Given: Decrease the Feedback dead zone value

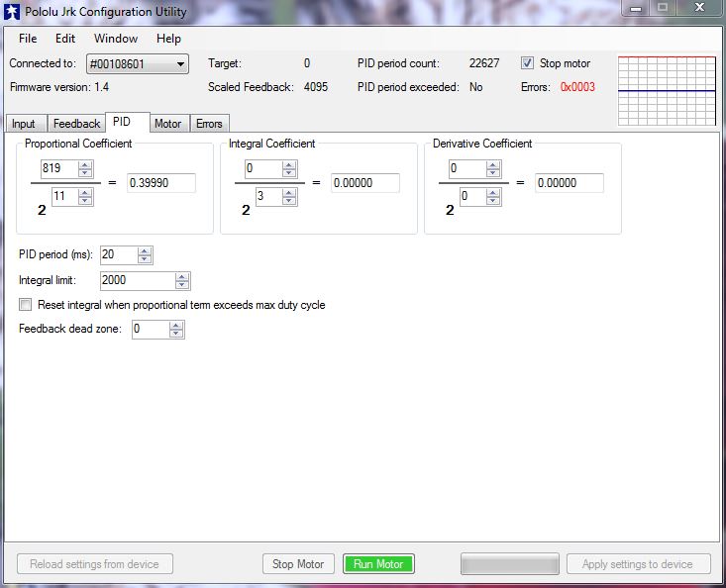Looking at the screenshot, I should pyautogui.click(x=176, y=334).
